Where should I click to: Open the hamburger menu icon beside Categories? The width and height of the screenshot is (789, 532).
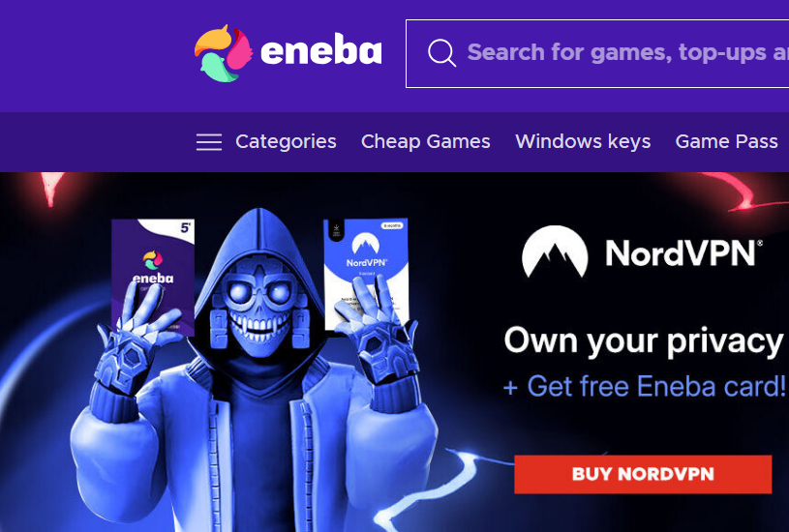click(x=209, y=142)
